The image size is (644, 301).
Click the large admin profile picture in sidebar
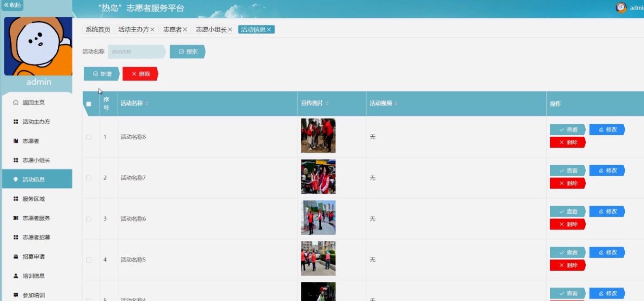click(x=38, y=46)
